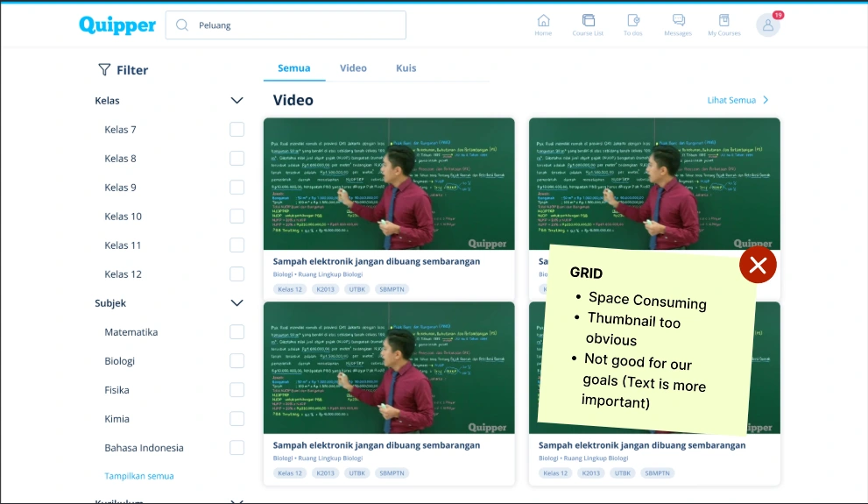The width and height of the screenshot is (868, 504).
Task: Switch to the Video tab
Action: (x=353, y=68)
